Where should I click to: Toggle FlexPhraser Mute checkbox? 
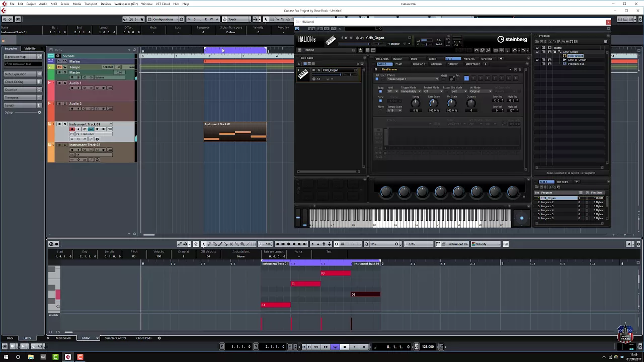tap(380, 110)
